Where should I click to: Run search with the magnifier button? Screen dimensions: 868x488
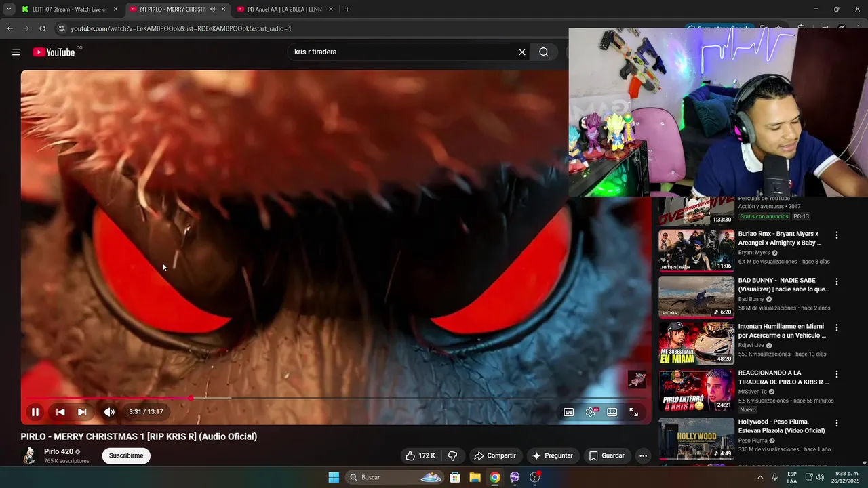(x=544, y=52)
